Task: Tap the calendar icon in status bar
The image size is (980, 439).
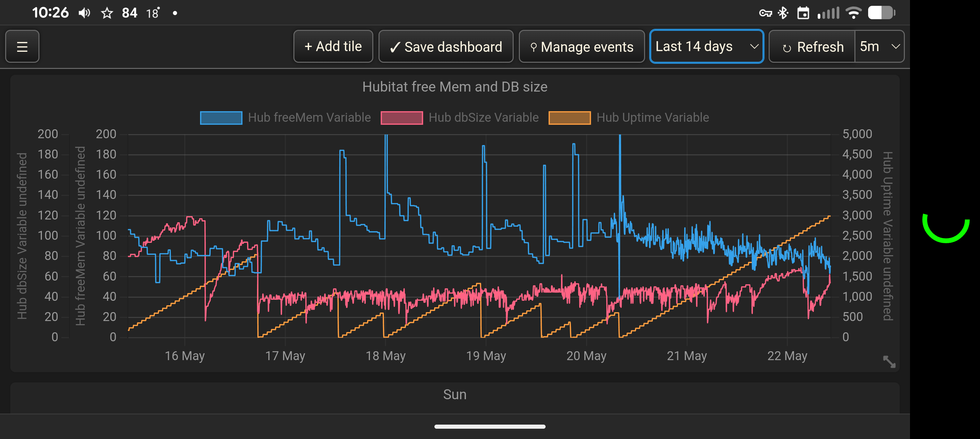Action: (x=803, y=13)
